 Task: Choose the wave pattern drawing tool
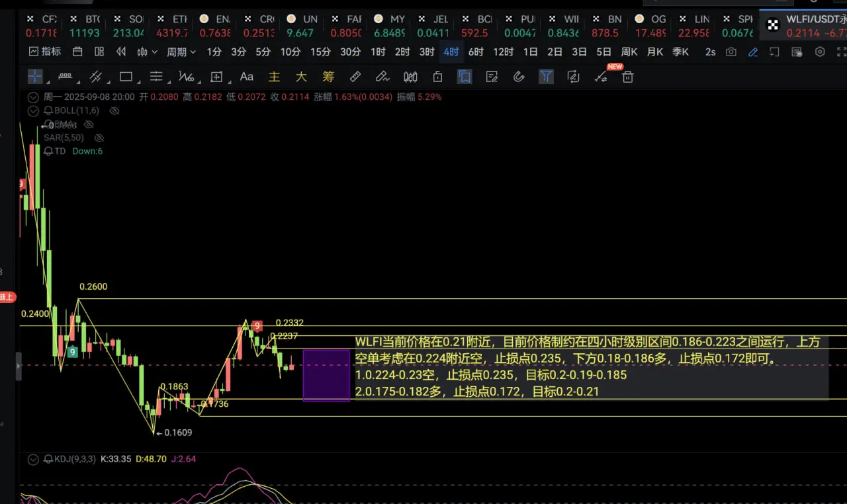pyautogui.click(x=186, y=77)
